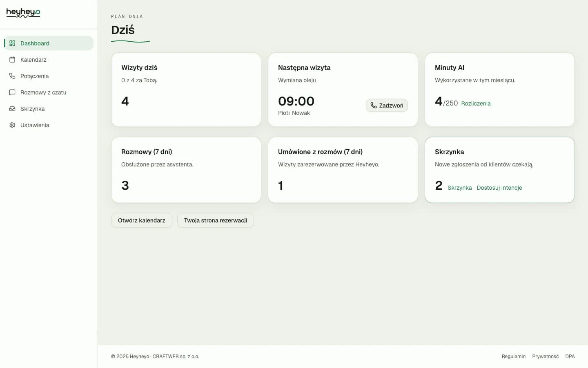Open Połączenia in the sidebar
Screen dimensions: 588x368
(x=49, y=76)
